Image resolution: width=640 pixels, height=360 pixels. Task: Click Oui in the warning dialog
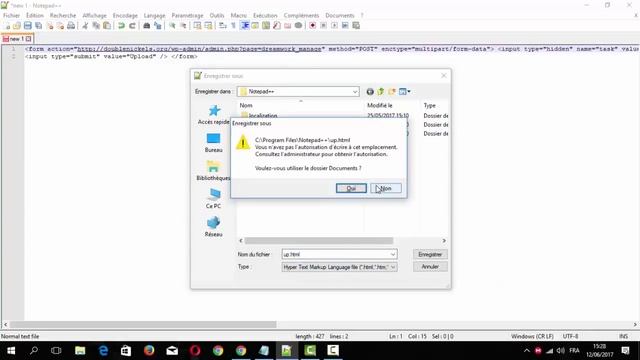[x=351, y=188]
